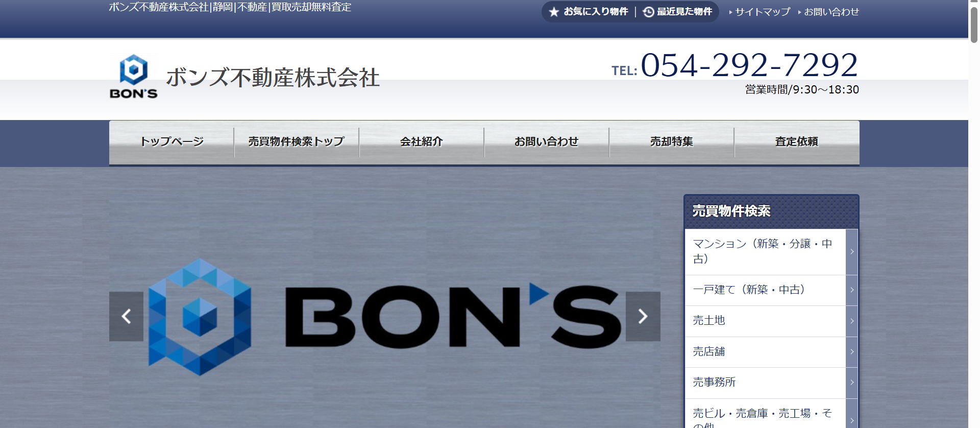The image size is (980, 428).
Task: Open 売店舗 search category
Action: point(771,352)
